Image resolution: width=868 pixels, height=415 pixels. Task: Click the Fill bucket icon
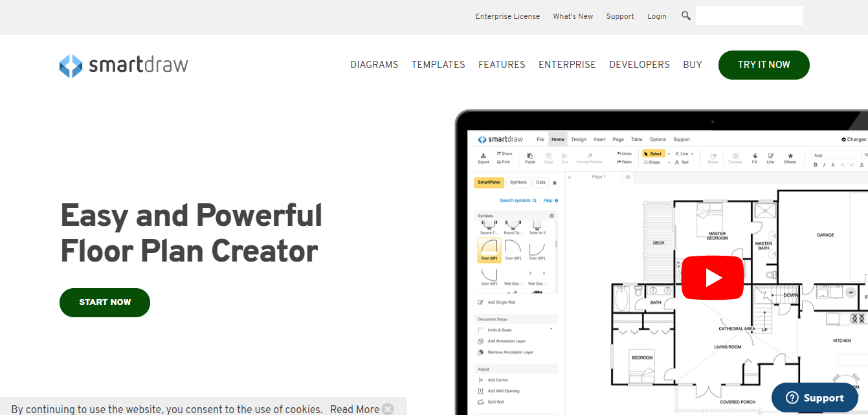point(754,158)
